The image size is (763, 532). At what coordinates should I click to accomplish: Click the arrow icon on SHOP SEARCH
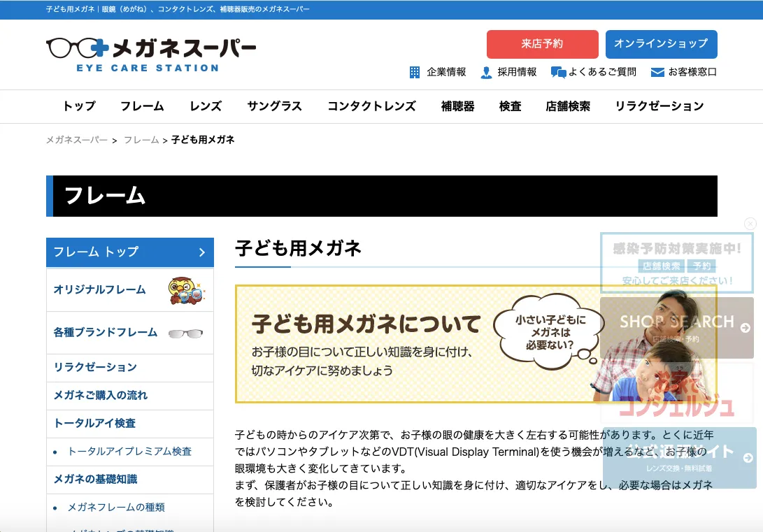point(745,329)
